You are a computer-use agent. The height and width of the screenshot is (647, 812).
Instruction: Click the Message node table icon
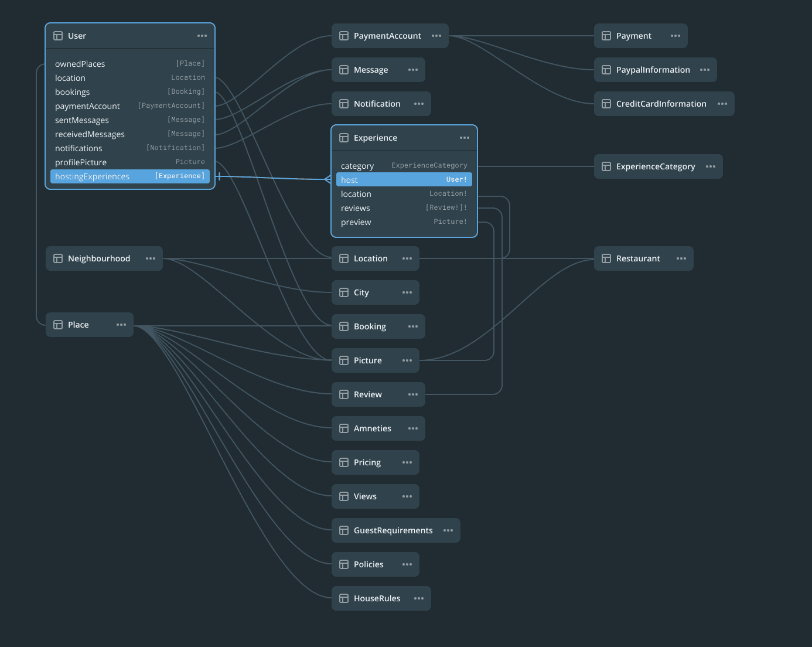[344, 70]
